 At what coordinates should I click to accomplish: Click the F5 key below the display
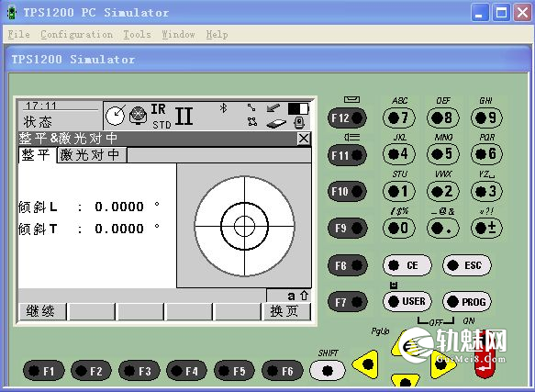tap(234, 371)
